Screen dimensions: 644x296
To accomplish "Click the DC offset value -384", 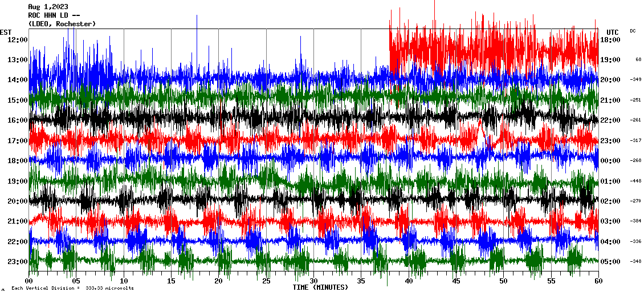I will click(635, 221).
